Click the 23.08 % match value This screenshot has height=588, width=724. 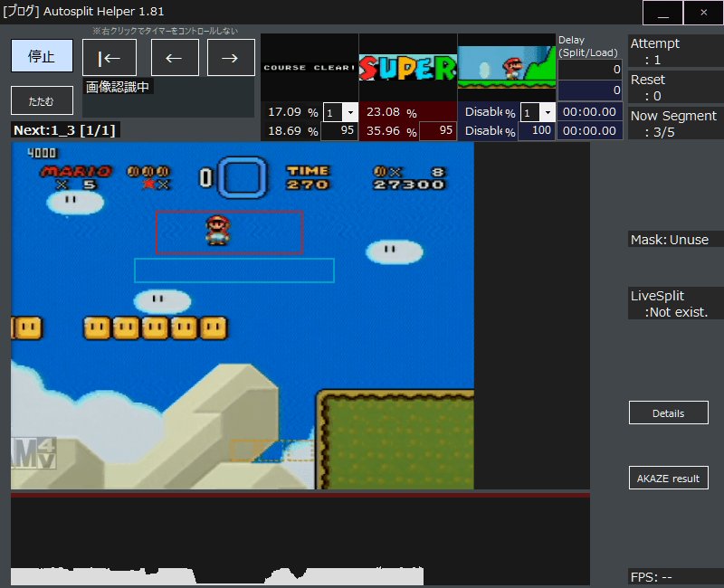click(x=391, y=112)
